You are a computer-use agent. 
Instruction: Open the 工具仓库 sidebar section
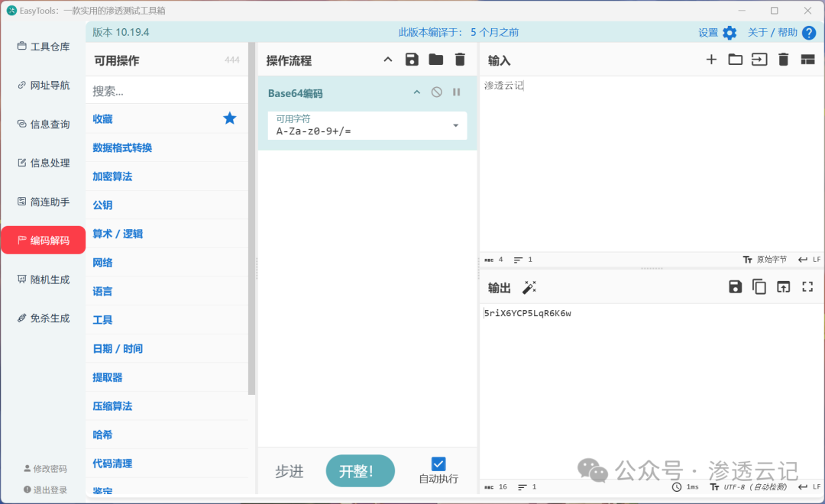click(x=44, y=47)
